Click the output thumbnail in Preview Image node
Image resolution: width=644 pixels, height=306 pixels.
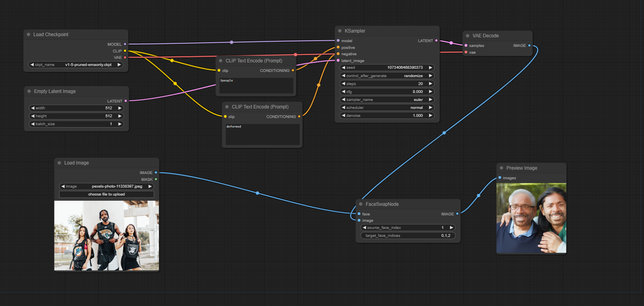point(531,218)
